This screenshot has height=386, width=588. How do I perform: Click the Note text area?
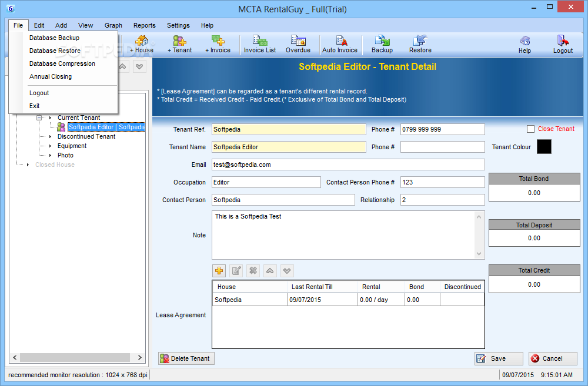[x=343, y=235]
